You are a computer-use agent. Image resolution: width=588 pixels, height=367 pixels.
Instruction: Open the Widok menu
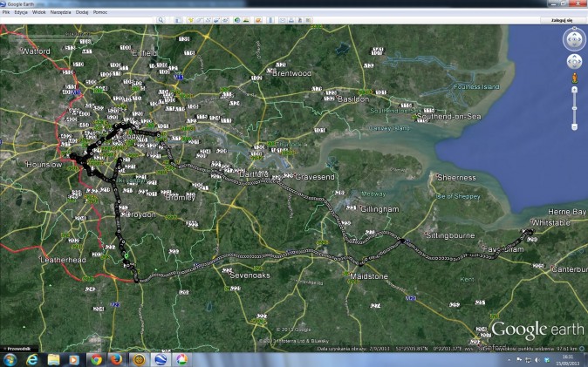pos(38,12)
